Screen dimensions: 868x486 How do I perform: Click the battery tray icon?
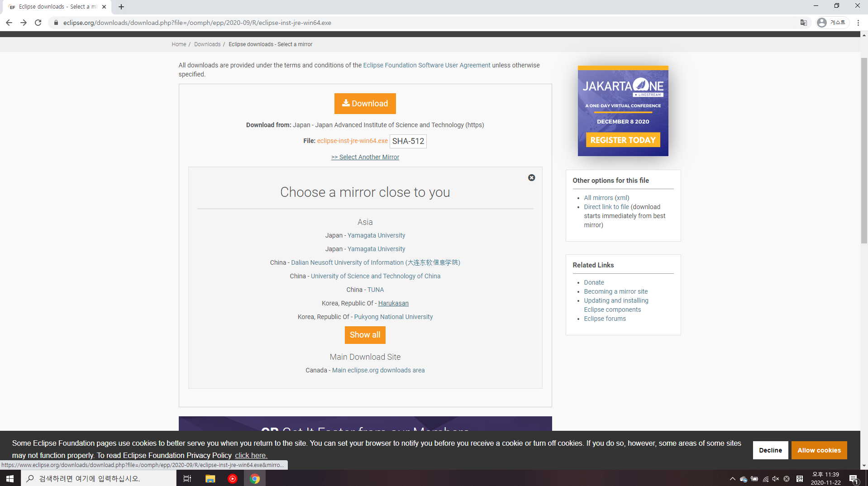pyautogui.click(x=754, y=479)
